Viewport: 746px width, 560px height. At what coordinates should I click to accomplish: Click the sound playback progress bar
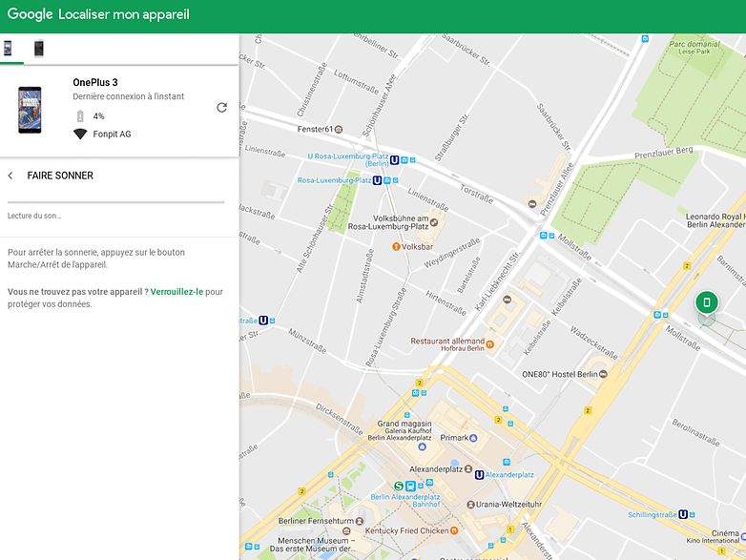115,202
